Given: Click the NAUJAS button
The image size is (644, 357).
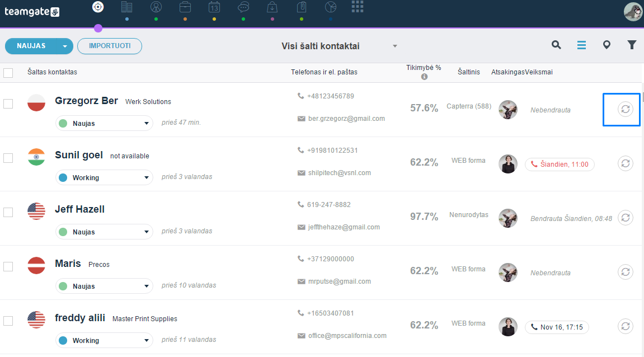Looking at the screenshot, I should [31, 46].
